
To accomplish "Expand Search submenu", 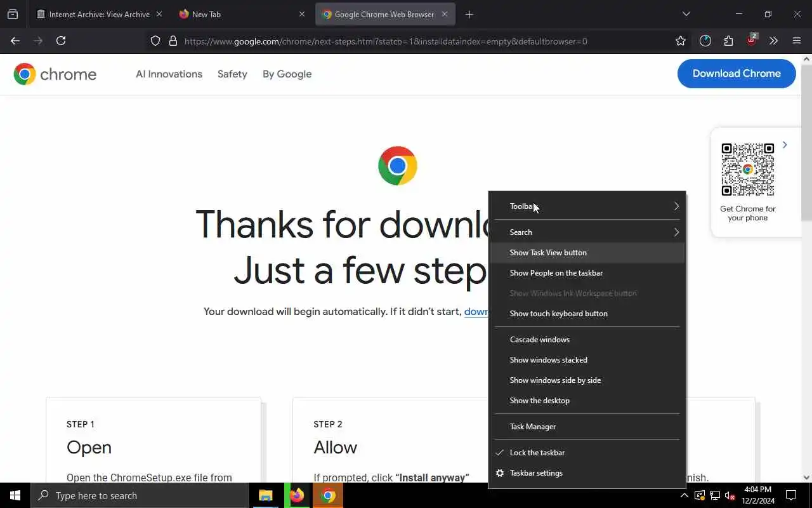I will (587, 232).
